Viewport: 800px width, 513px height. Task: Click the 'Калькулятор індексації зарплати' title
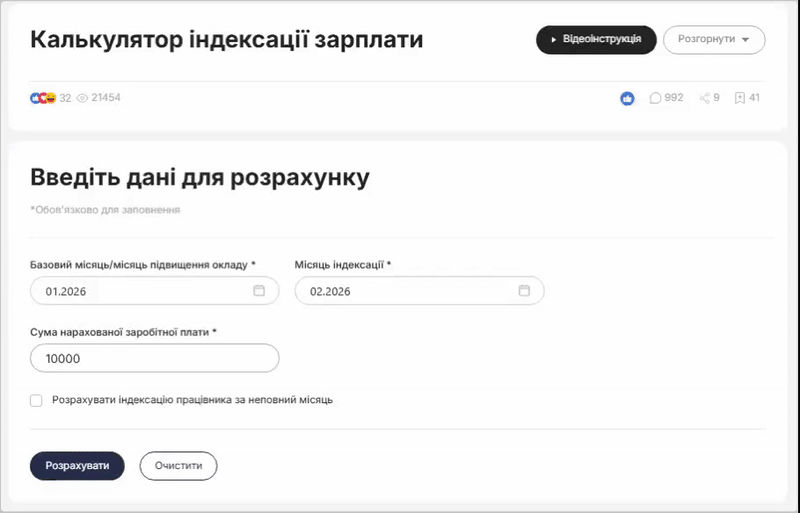point(227,40)
